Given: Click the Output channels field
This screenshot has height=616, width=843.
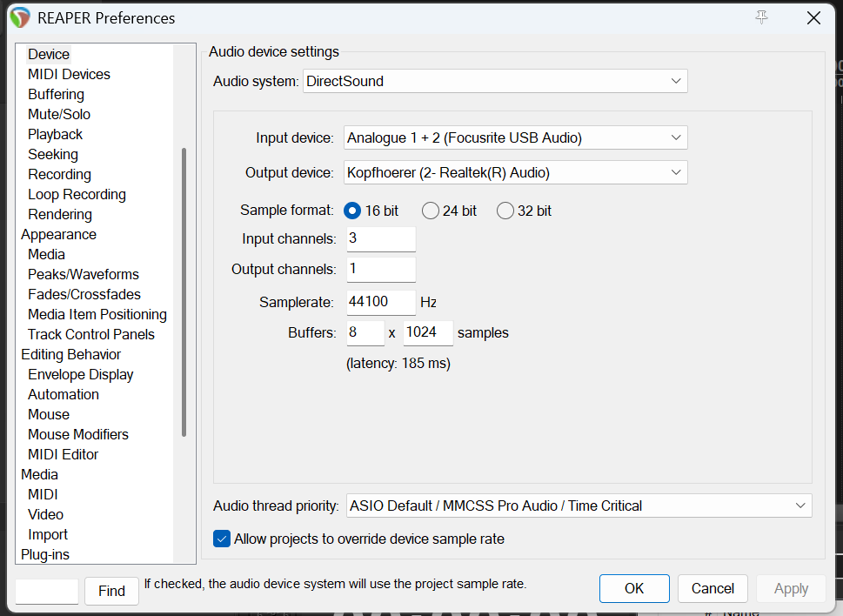Looking at the screenshot, I should click(381, 270).
